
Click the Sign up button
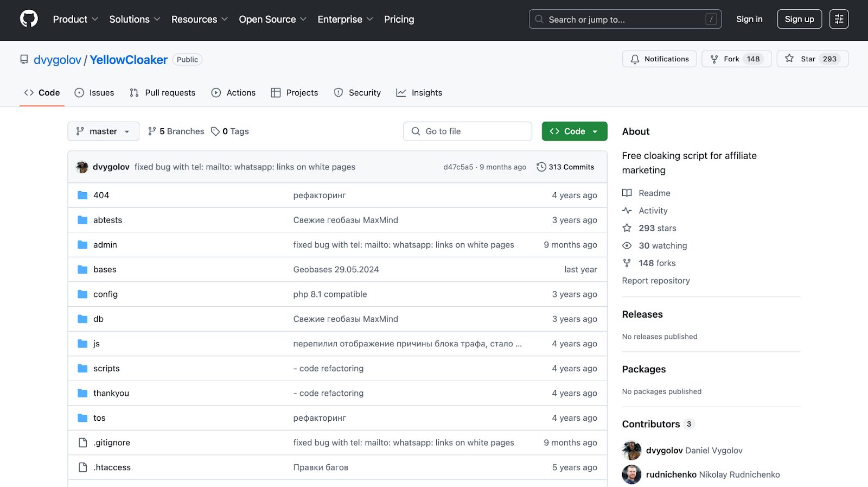[x=799, y=19]
